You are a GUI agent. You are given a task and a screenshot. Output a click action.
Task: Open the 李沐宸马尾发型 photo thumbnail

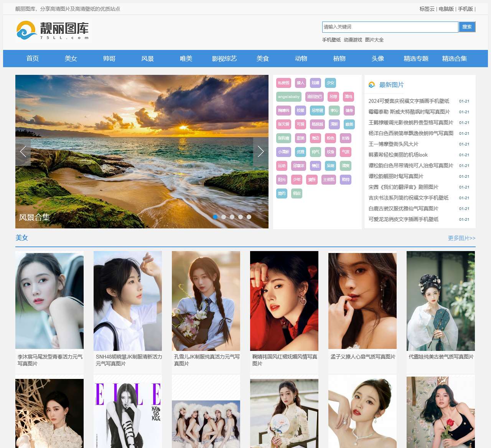49,300
